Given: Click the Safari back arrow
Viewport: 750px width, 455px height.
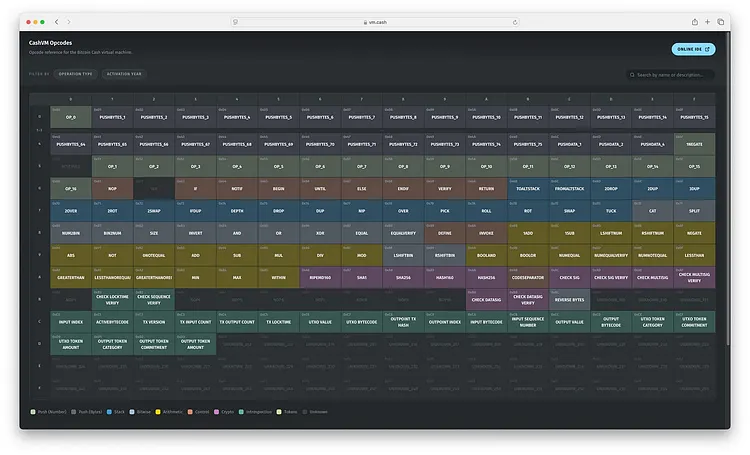Looking at the screenshot, I should (x=56, y=22).
